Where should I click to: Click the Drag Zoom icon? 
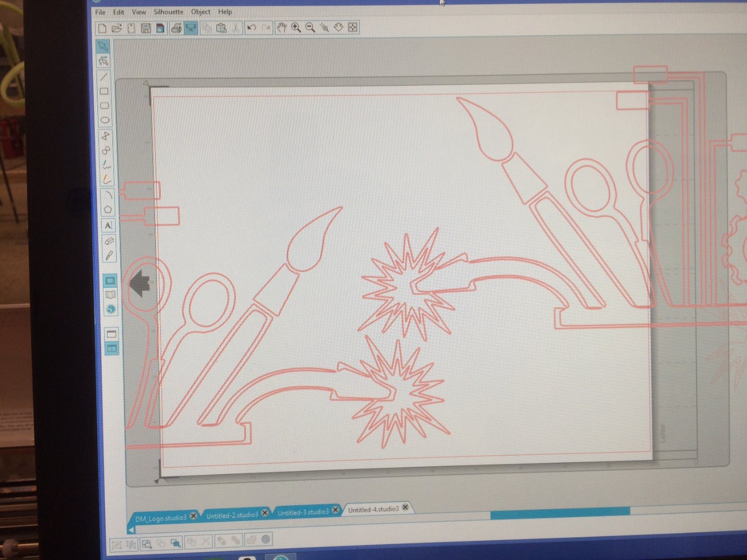click(339, 27)
